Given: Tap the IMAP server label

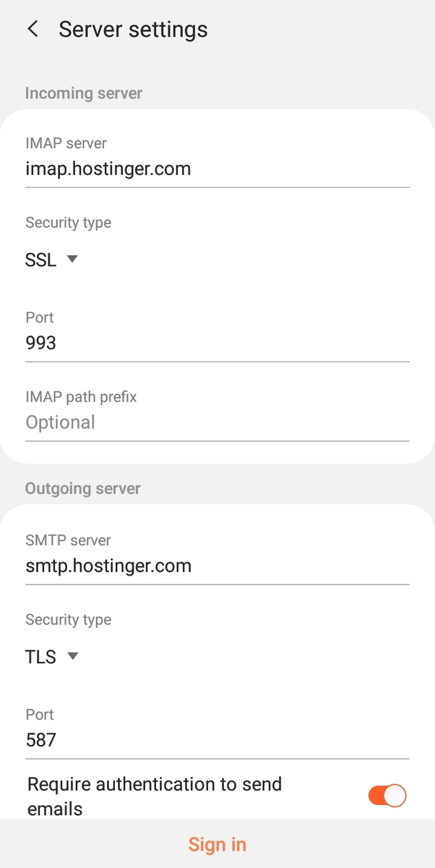Looking at the screenshot, I should [66, 143].
